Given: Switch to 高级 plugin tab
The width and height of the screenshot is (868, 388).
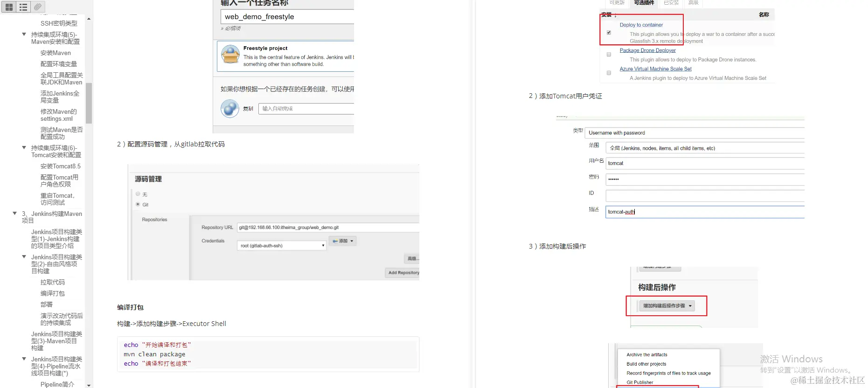Looking at the screenshot, I should coord(694,3).
